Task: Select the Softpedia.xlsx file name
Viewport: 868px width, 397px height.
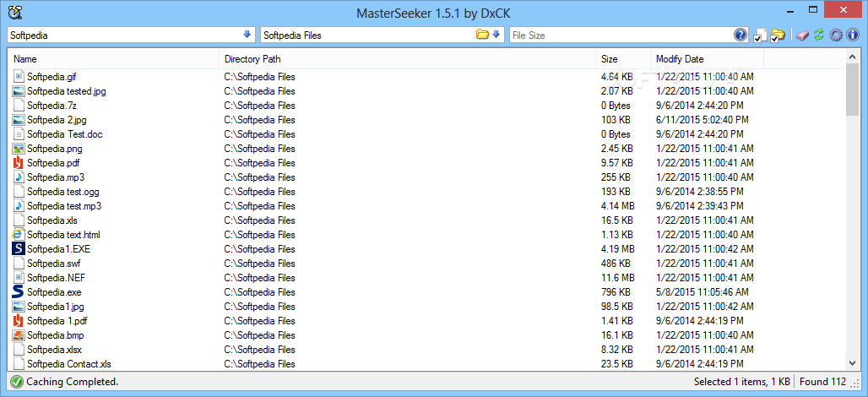Action: pyautogui.click(x=54, y=351)
